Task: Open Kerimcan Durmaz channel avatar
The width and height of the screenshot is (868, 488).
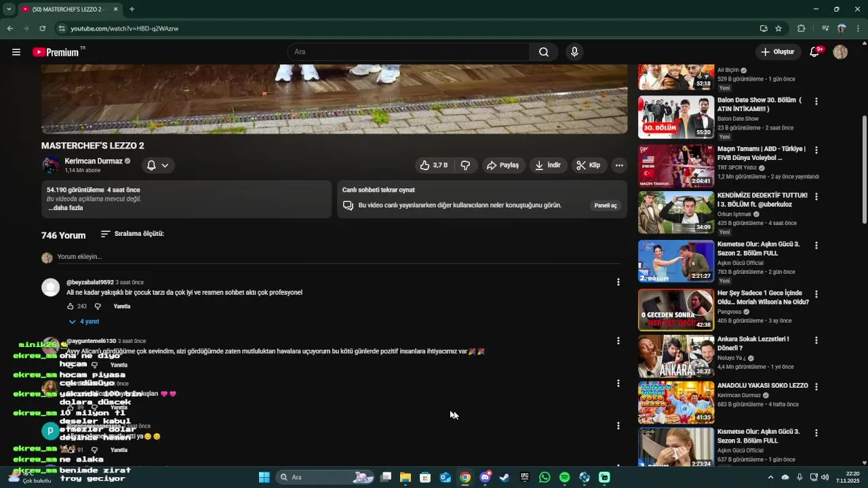Action: 51,165
